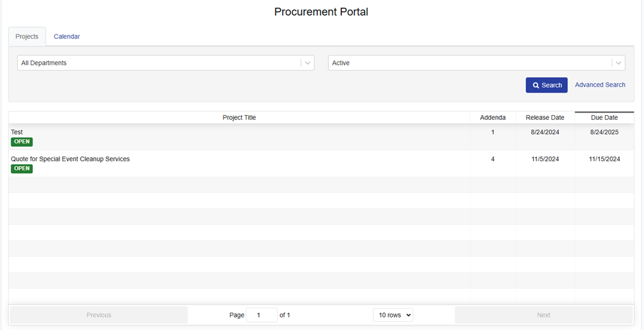Focus the page number input field
This screenshot has width=644, height=330.
click(262, 315)
